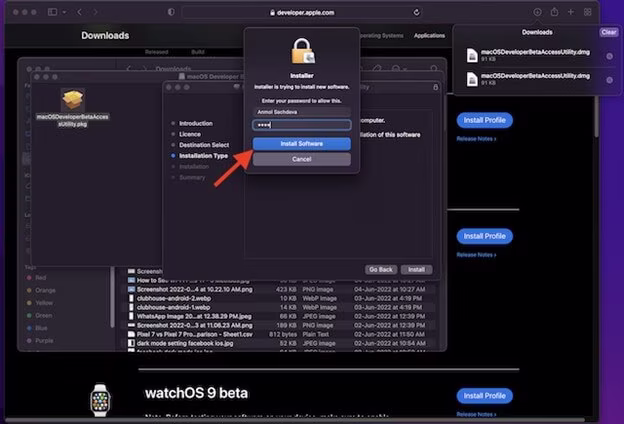This screenshot has width=624, height=424.
Task: Click the Safari page vertical scrollbar
Action: pyautogui.click(x=596, y=117)
